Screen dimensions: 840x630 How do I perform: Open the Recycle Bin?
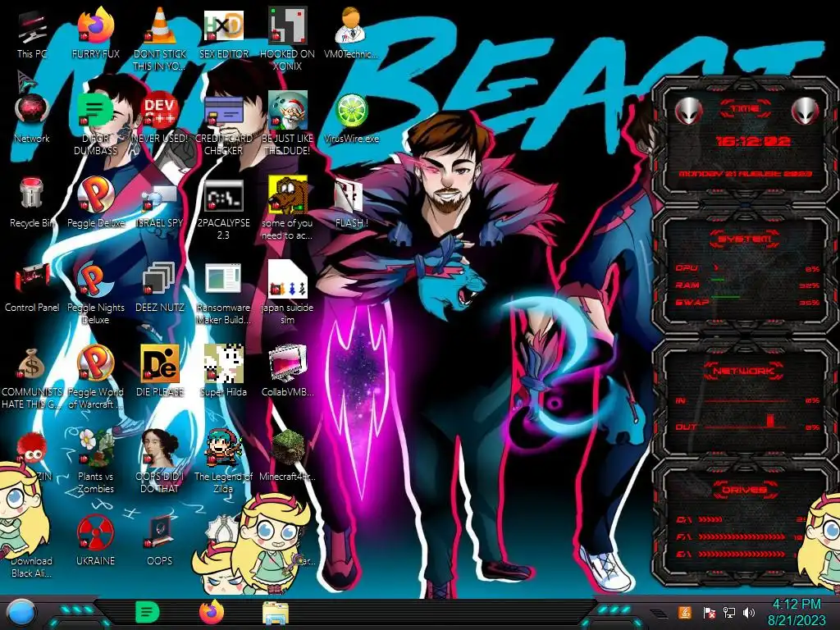click(x=31, y=203)
